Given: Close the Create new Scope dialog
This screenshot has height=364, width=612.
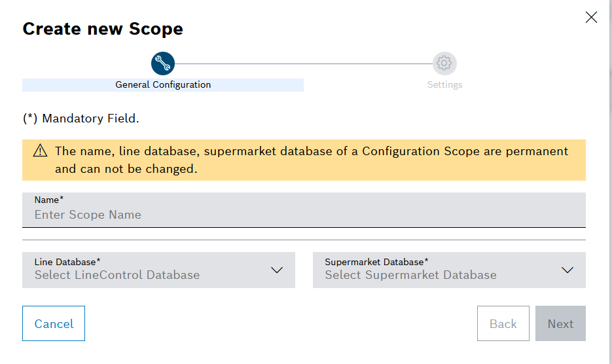Looking at the screenshot, I should (x=591, y=18).
